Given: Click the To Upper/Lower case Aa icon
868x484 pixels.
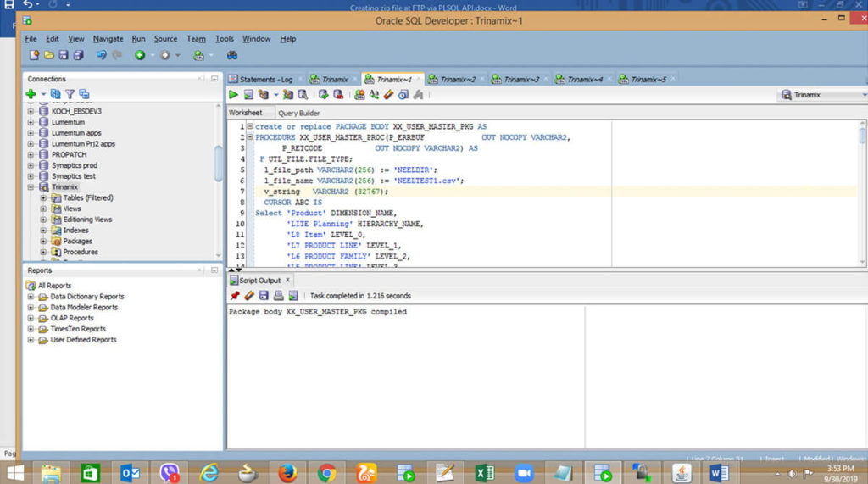Looking at the screenshot, I should (x=374, y=95).
